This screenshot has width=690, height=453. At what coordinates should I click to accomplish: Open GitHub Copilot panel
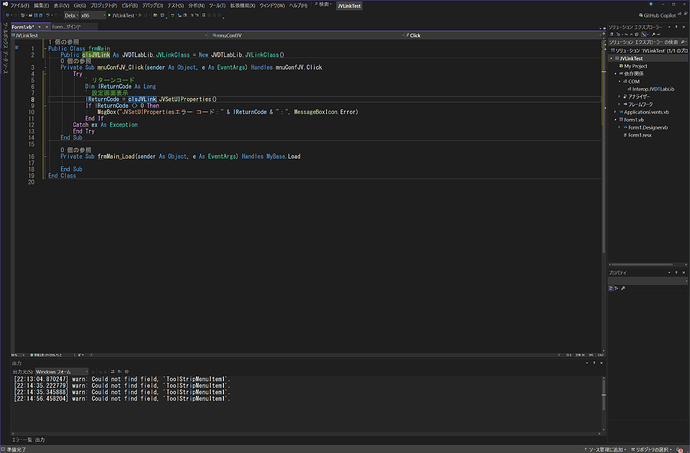659,15
